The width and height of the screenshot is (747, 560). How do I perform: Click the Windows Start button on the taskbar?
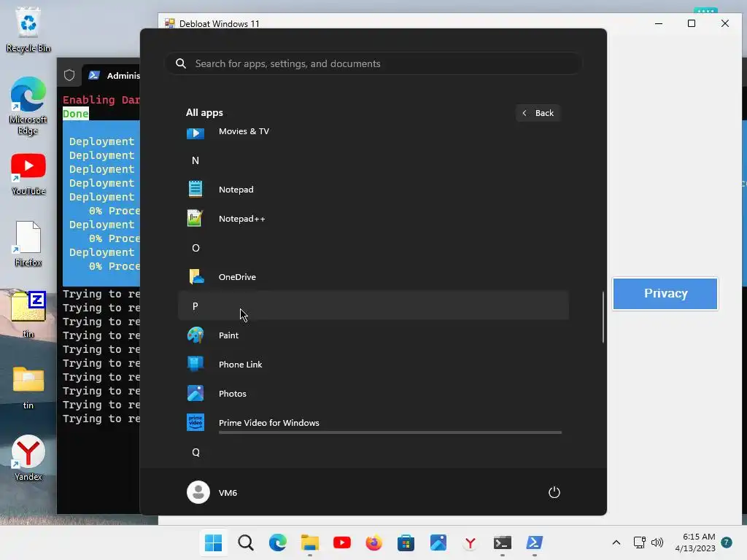tap(214, 542)
